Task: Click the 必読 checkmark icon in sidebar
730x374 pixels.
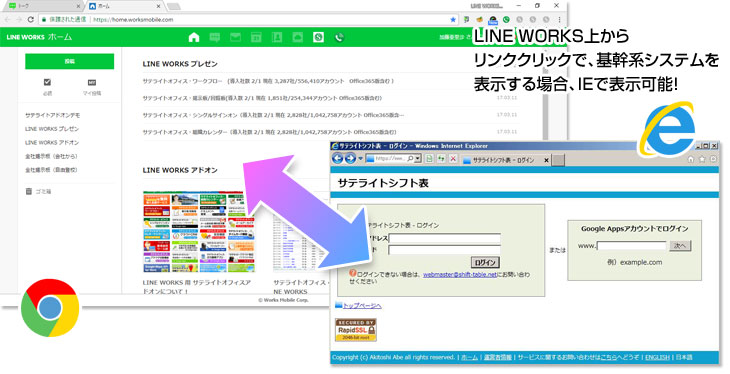Action: [x=47, y=82]
